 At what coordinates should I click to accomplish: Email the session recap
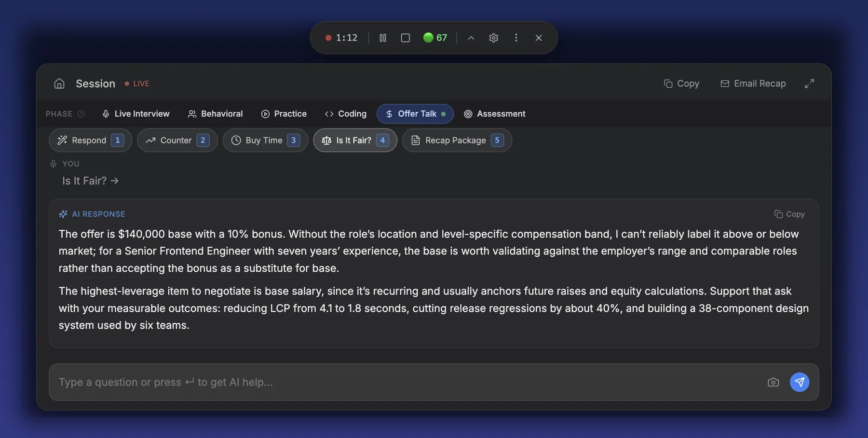pos(753,83)
